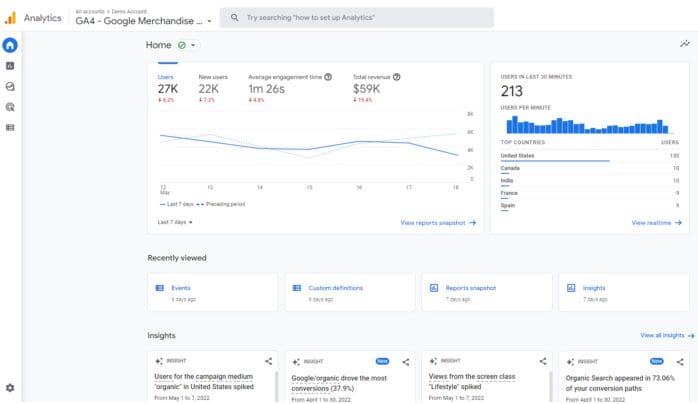Click the Analytics search input field

coord(357,17)
